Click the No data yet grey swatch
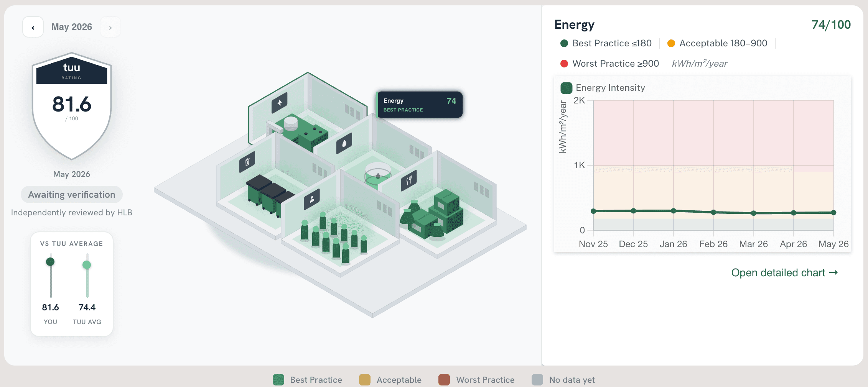 point(537,380)
